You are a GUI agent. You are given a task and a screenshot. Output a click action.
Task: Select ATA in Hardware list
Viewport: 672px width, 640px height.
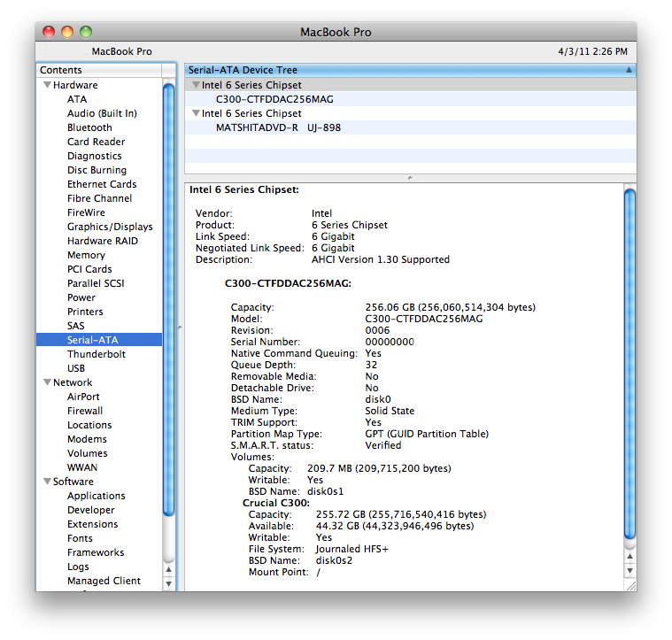pyautogui.click(x=77, y=99)
